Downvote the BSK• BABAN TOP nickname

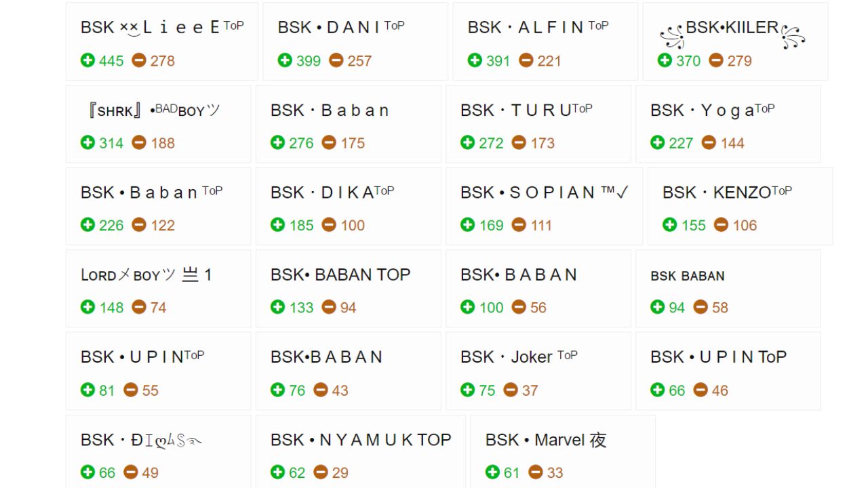pyautogui.click(x=329, y=307)
